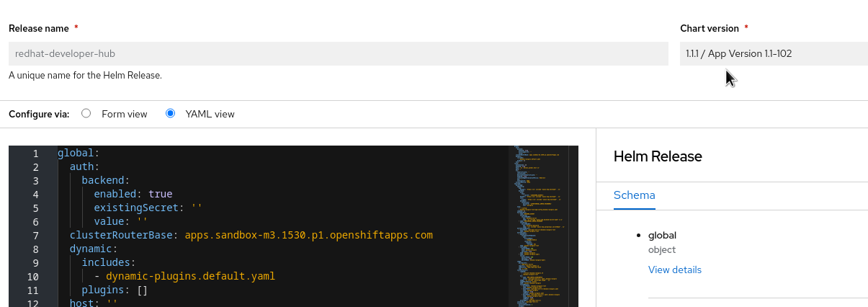
Task: Click the 'A unique name' helper text
Action: (x=85, y=75)
